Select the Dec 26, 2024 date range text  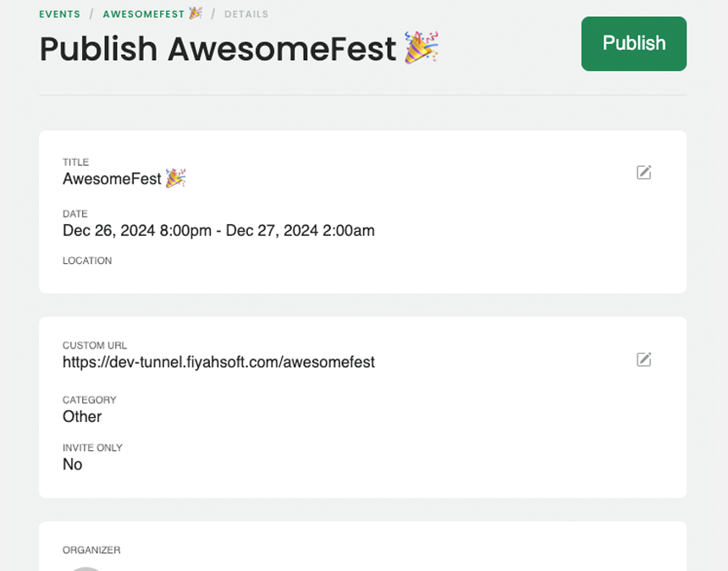[218, 231]
